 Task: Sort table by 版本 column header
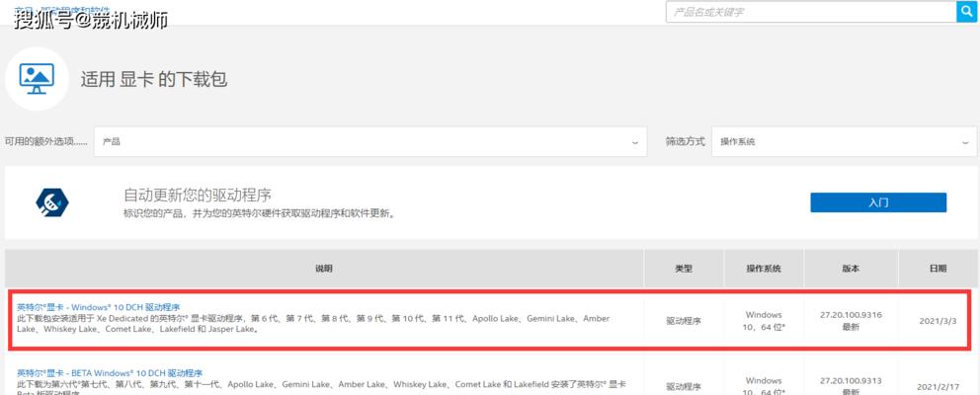(x=851, y=269)
